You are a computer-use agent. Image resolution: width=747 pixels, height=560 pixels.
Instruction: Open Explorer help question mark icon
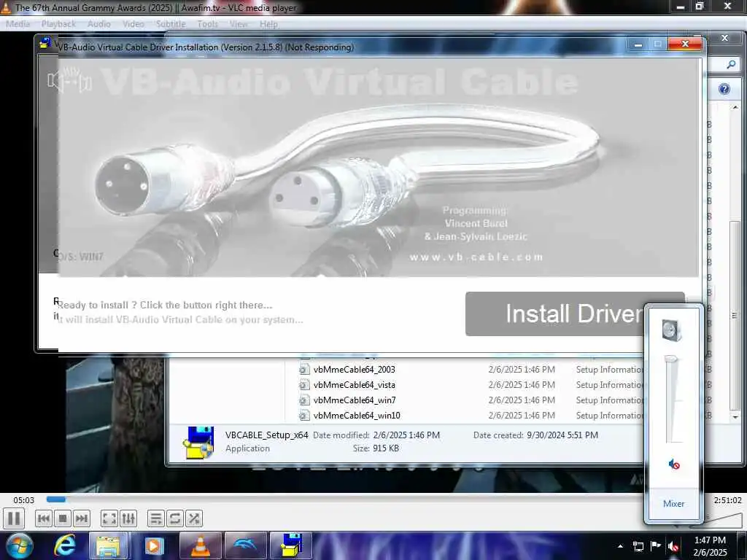pyautogui.click(x=724, y=89)
